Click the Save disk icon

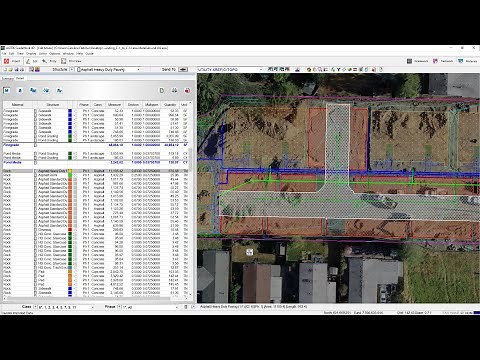[x=16, y=69]
